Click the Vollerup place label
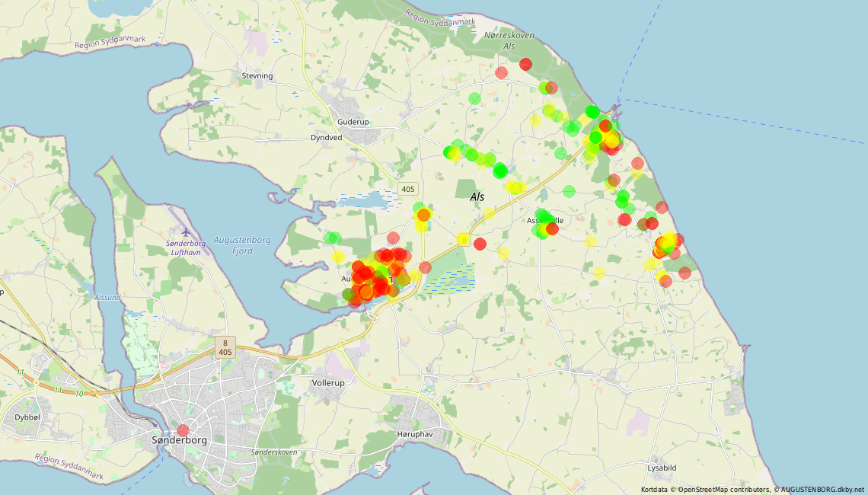868x495 pixels. pos(328,382)
